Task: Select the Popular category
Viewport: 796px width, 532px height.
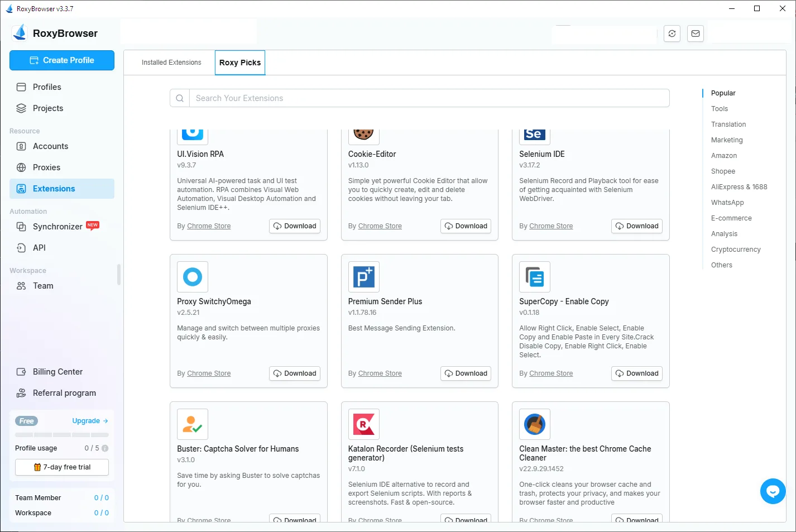Action: (x=723, y=93)
